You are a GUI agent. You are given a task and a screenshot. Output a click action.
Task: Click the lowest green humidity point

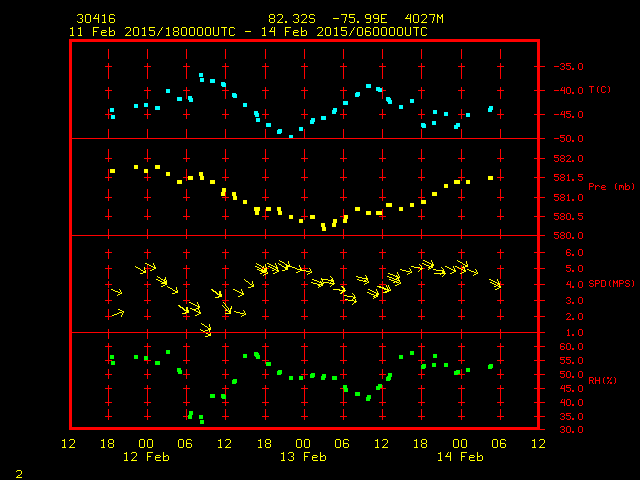pos(202,422)
